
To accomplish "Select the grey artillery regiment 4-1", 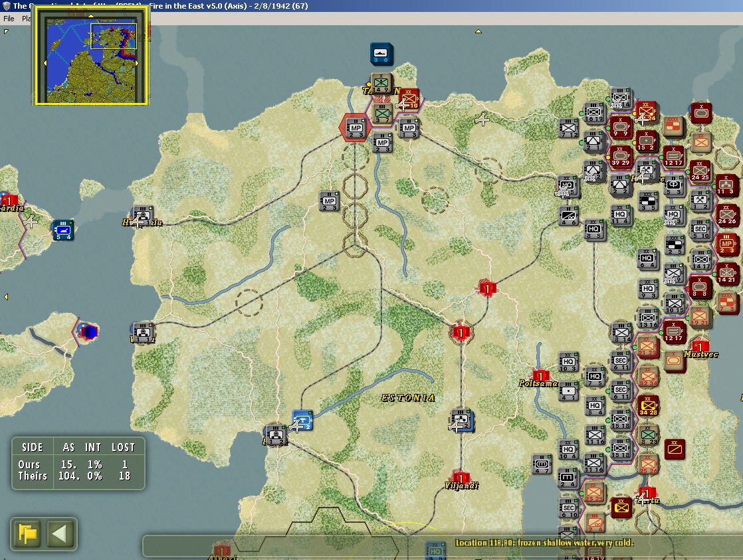I will click(568, 392).
